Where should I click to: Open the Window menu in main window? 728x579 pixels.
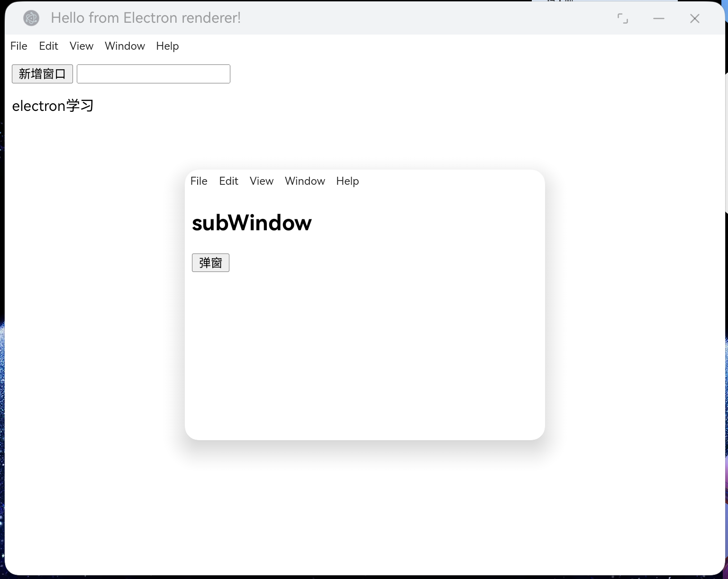[x=125, y=46]
